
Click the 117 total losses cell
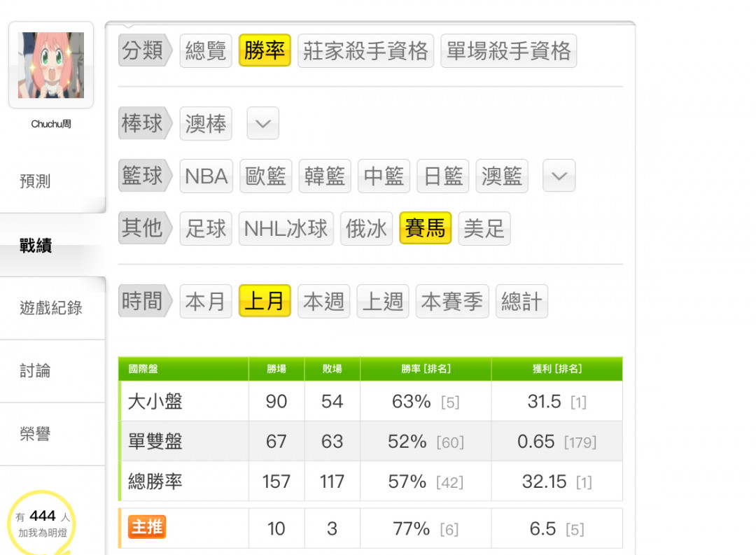coord(332,482)
